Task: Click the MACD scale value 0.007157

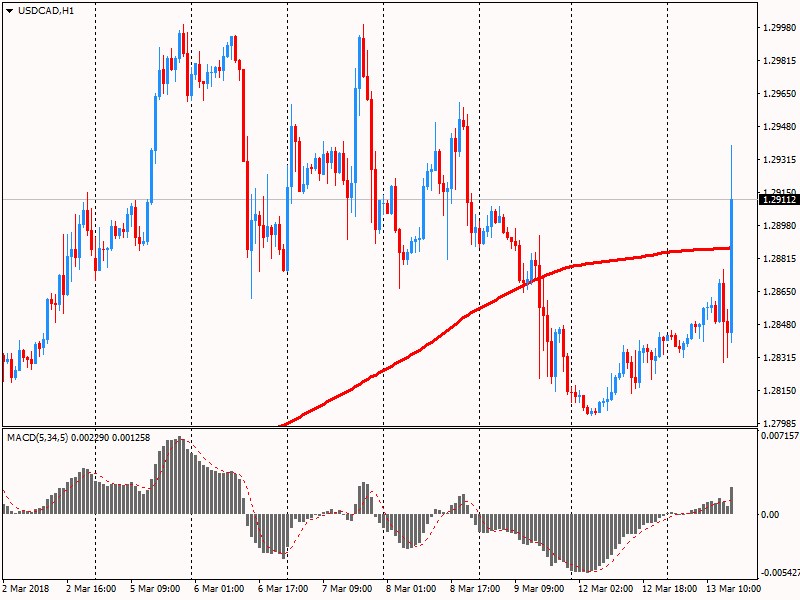Action: point(780,436)
